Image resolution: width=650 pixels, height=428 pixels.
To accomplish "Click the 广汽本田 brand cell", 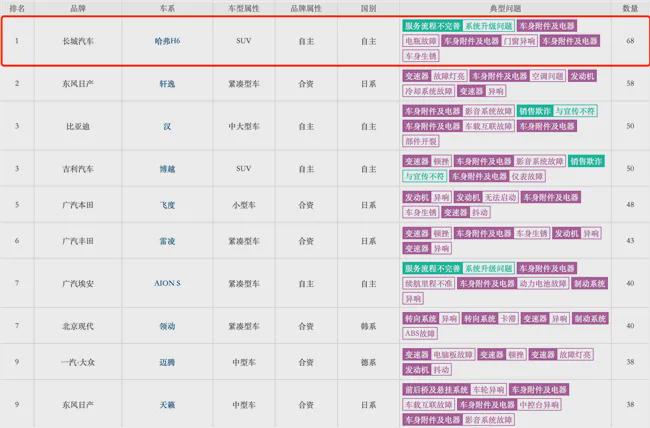I will tap(78, 205).
